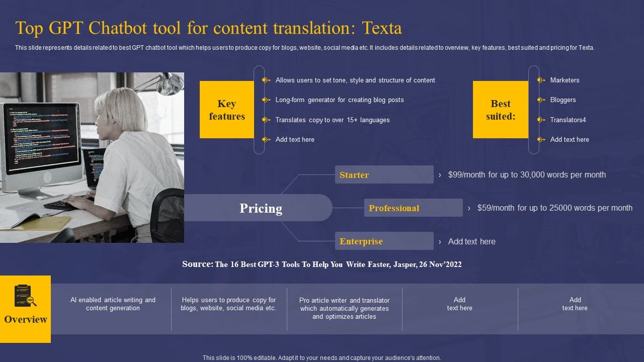Select photo of woman at computer

point(92,157)
